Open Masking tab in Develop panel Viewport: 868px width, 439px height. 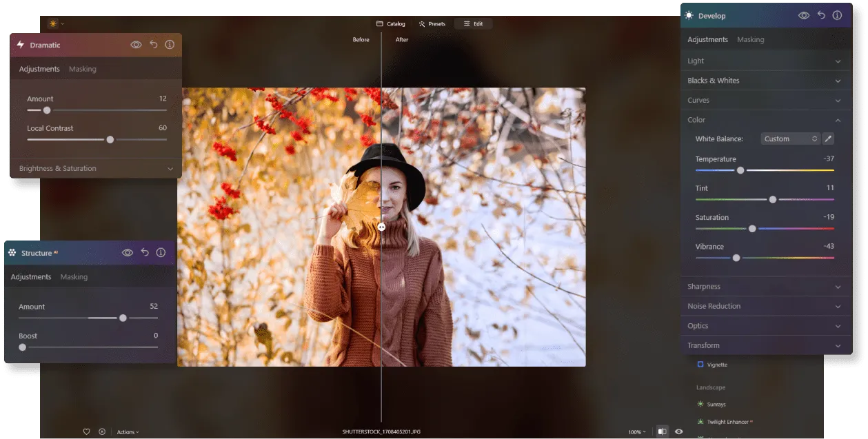point(750,39)
